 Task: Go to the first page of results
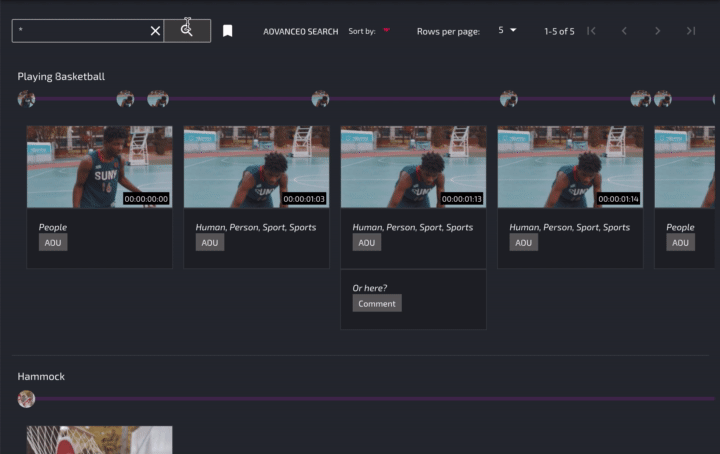(591, 31)
